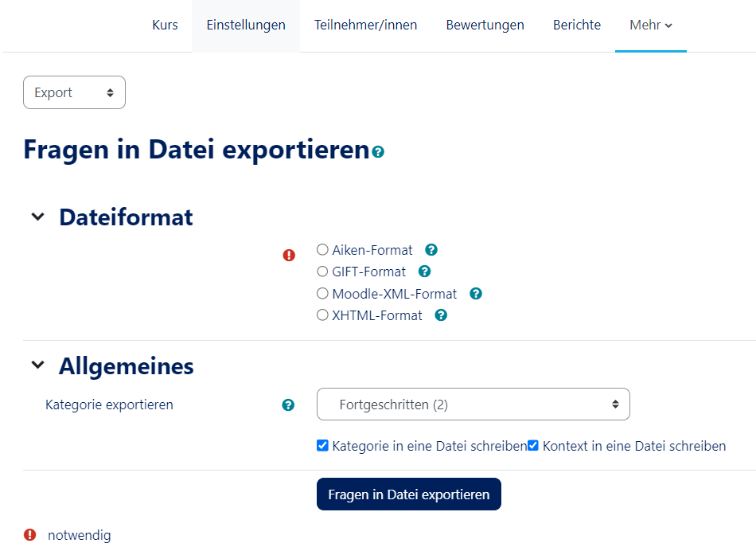
Task: Uncheck Kategorie in eine Datei schreiben
Action: [322, 446]
